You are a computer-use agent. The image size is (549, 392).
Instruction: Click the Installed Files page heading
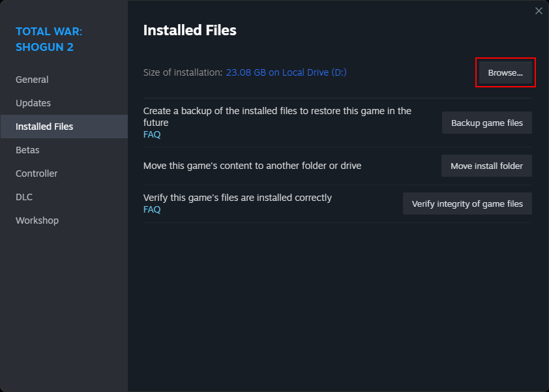pyautogui.click(x=190, y=30)
